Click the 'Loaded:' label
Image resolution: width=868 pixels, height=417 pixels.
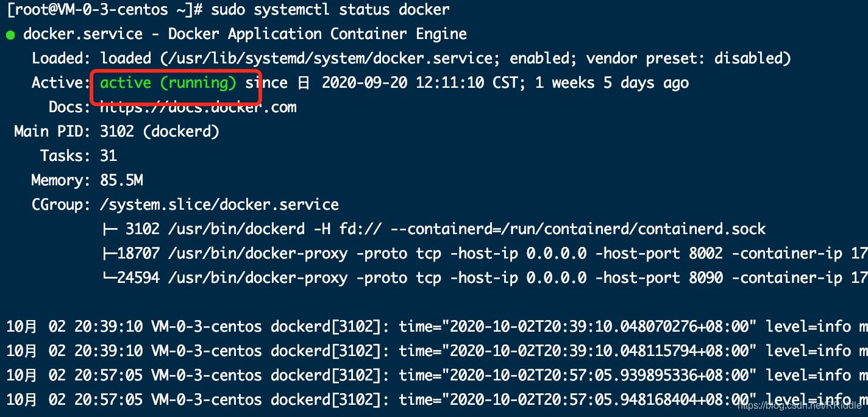coord(61,59)
